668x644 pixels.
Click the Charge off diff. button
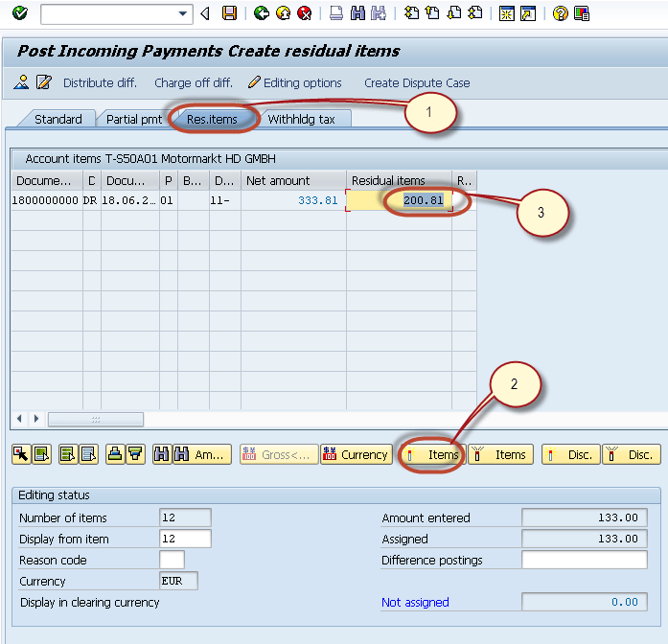point(193,83)
